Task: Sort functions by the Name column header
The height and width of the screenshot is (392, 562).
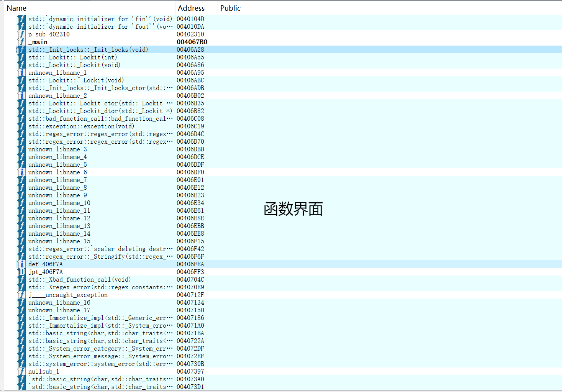Action: pos(16,8)
